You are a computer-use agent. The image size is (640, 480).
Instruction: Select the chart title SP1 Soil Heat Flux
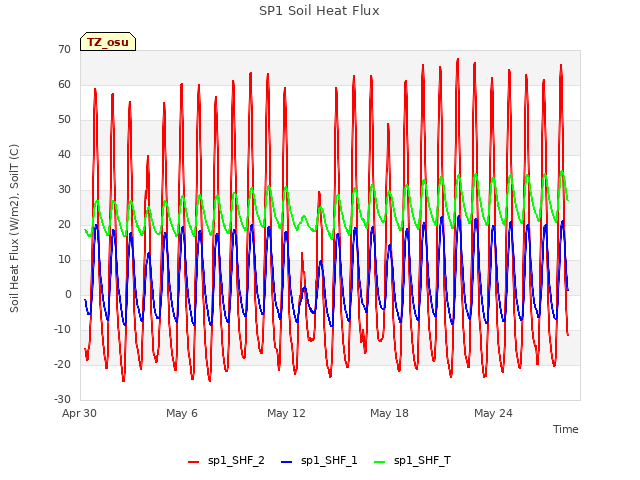tap(319, 11)
